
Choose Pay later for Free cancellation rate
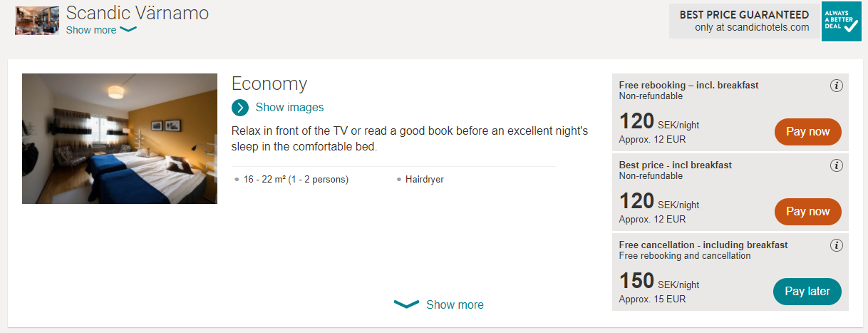[x=807, y=292]
